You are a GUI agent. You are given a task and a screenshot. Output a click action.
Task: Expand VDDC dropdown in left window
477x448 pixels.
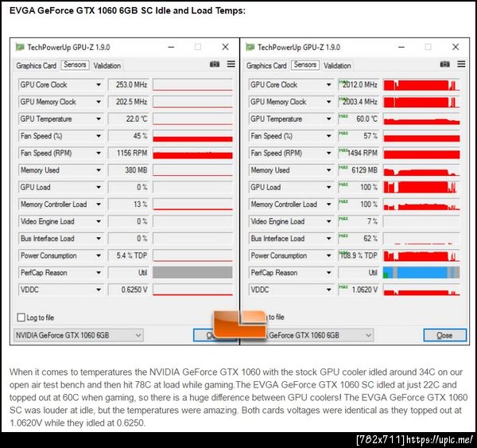click(x=99, y=290)
